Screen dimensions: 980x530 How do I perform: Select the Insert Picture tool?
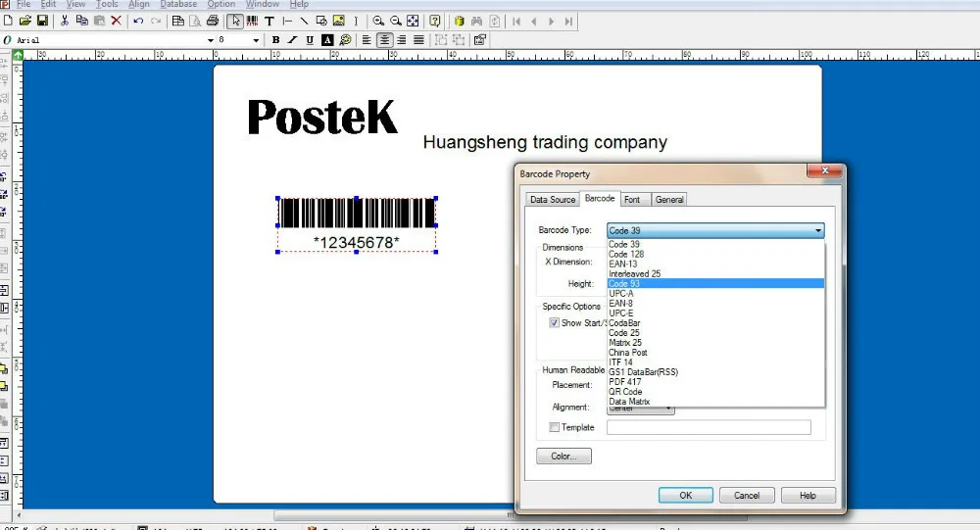point(339,22)
